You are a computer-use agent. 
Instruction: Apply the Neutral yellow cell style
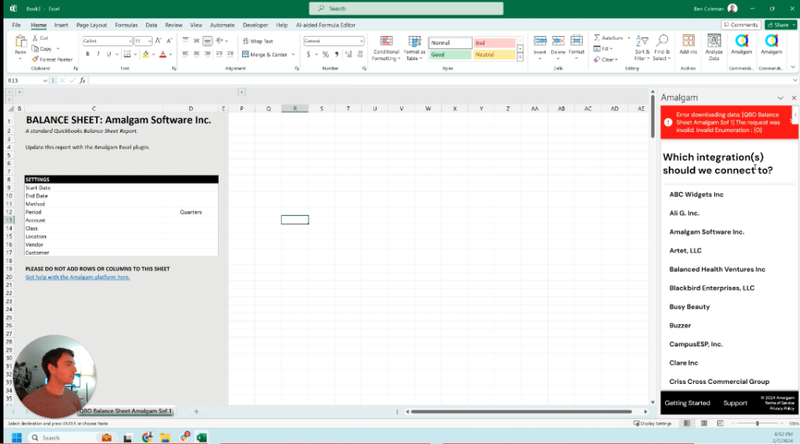coord(494,55)
